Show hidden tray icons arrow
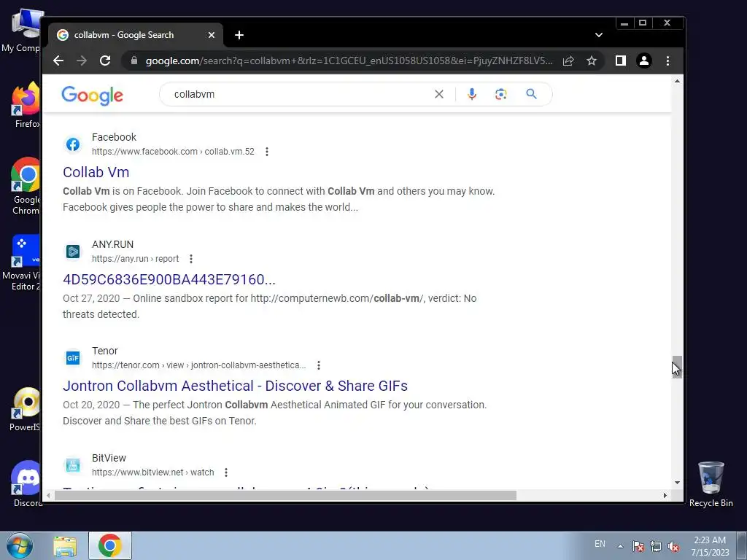 (x=620, y=546)
